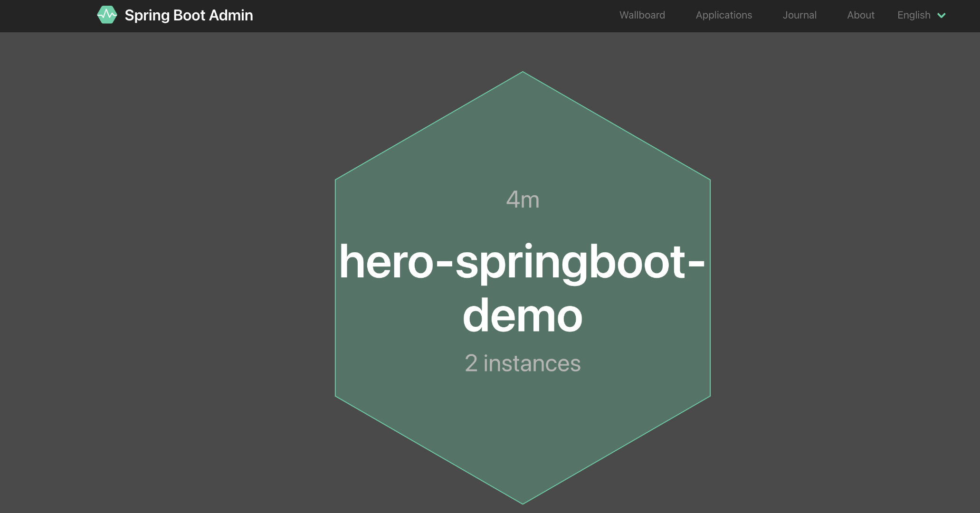
Task: Click the 2 instances count label
Action: (523, 364)
